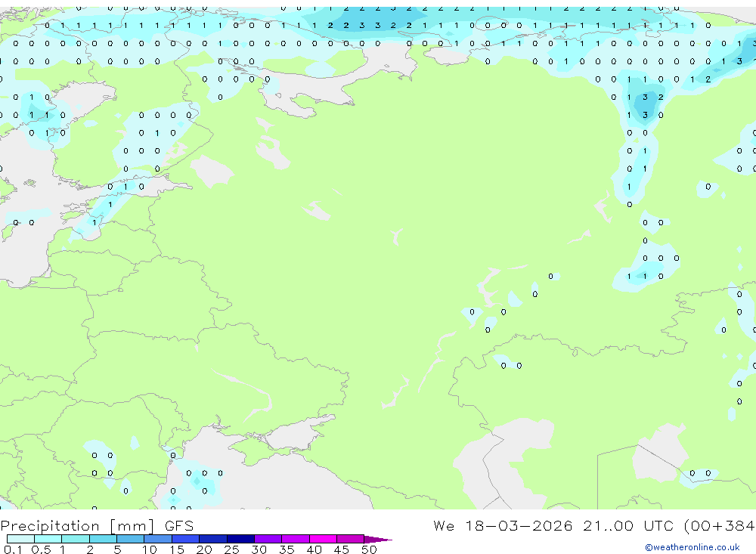Image resolution: width=756 pixels, height=554 pixels.
Task: Click the 0.5–1 mm legend color swatch
Action: (48, 539)
